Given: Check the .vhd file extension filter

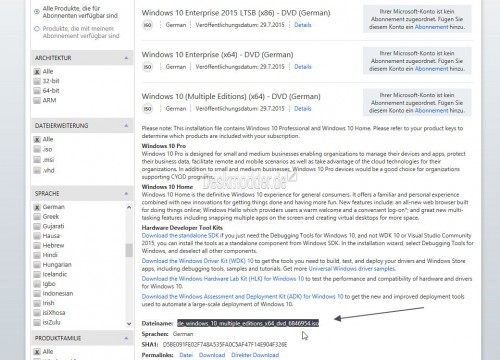Looking at the screenshot, I should (x=37, y=170).
